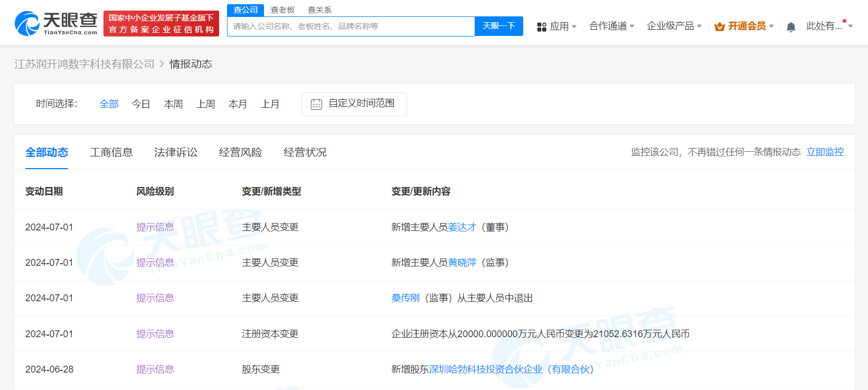Filter by 上月 time range
This screenshot has width=868, height=390.
point(270,104)
